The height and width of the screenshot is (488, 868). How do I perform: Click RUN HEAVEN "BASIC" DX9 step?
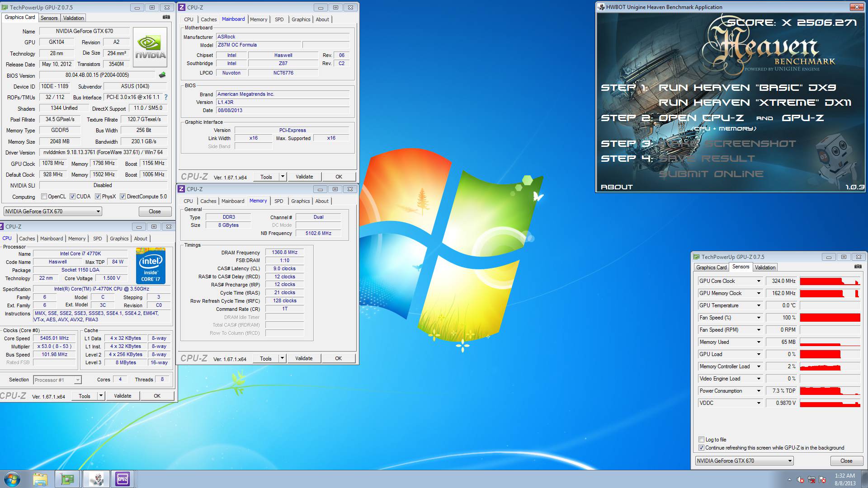[x=747, y=88]
